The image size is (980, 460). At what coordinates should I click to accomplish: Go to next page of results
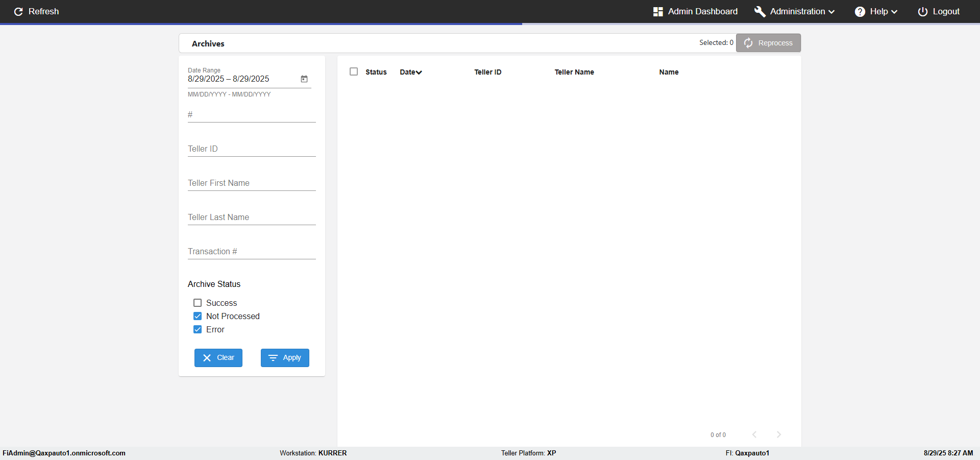(779, 434)
